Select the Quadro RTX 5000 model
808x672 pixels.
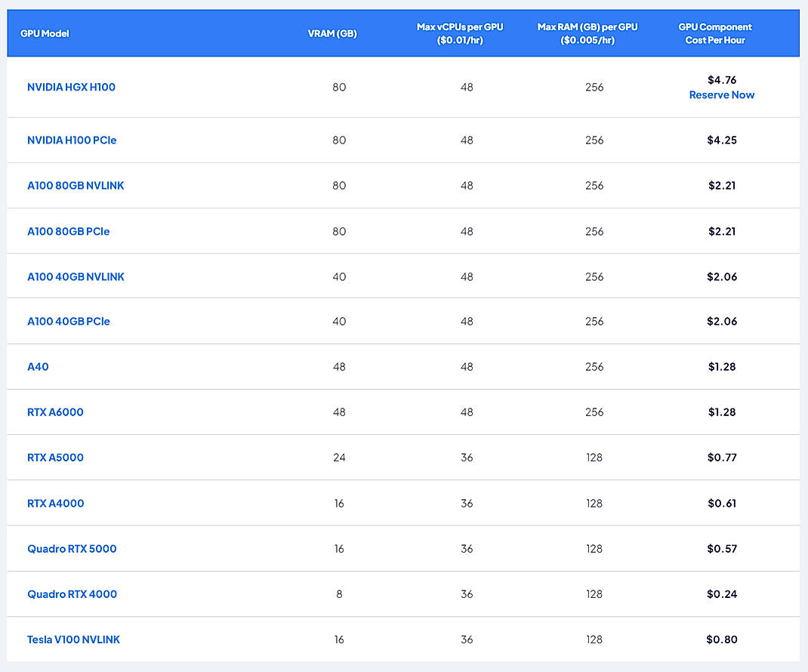[x=72, y=549]
